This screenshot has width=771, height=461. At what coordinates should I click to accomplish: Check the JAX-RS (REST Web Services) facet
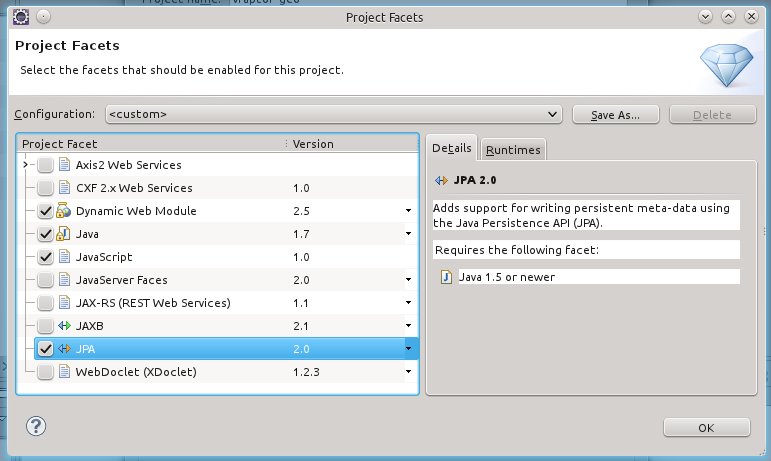45,303
